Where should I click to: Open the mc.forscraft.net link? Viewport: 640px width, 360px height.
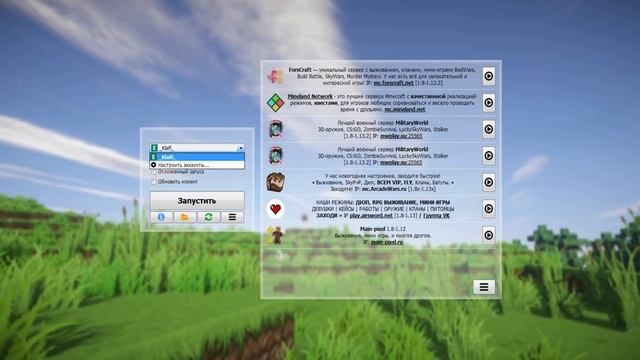(x=393, y=82)
